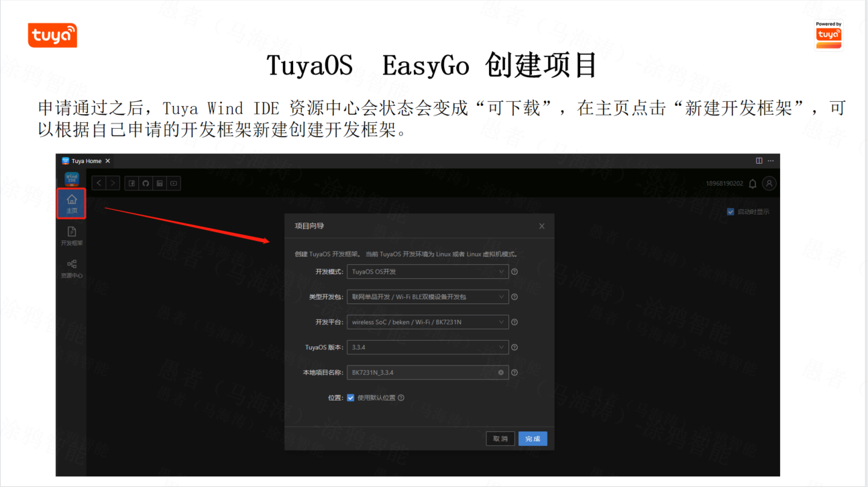The width and height of the screenshot is (868, 487).
Task: Click the 本地项目名称 input field
Action: (428, 372)
